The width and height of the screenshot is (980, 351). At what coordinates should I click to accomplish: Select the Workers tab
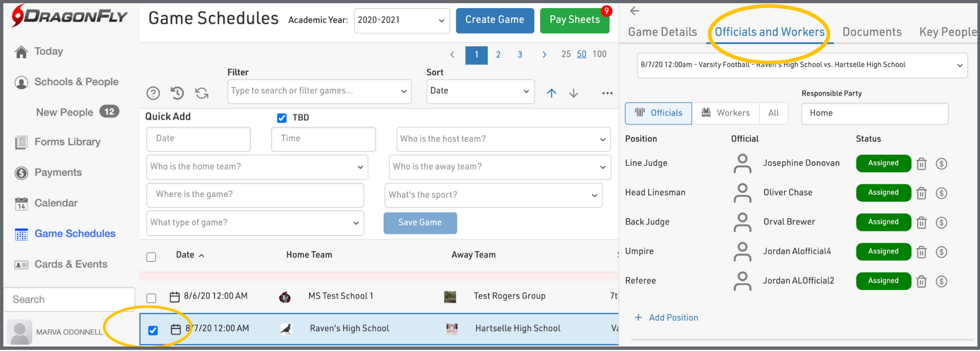[x=725, y=113]
